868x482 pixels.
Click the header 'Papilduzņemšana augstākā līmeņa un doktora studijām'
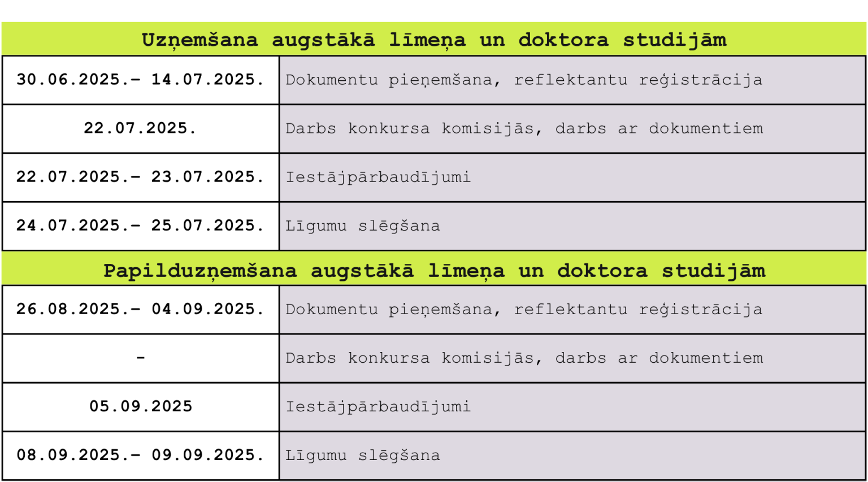[x=433, y=270]
